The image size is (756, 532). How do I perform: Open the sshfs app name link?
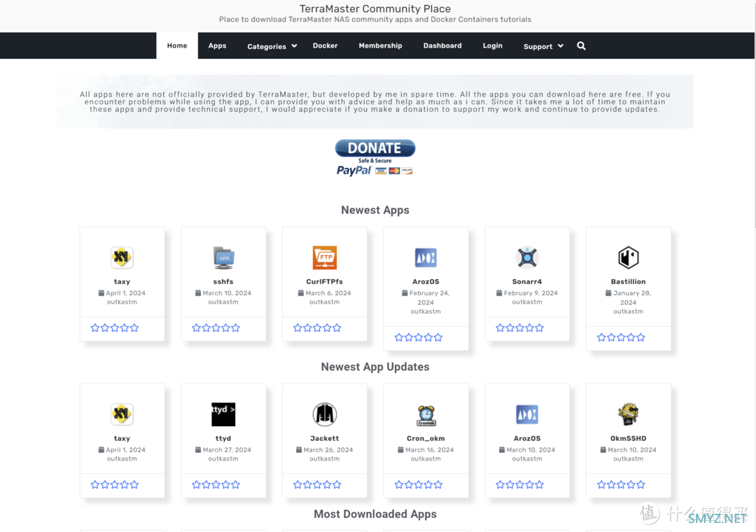[x=223, y=281]
